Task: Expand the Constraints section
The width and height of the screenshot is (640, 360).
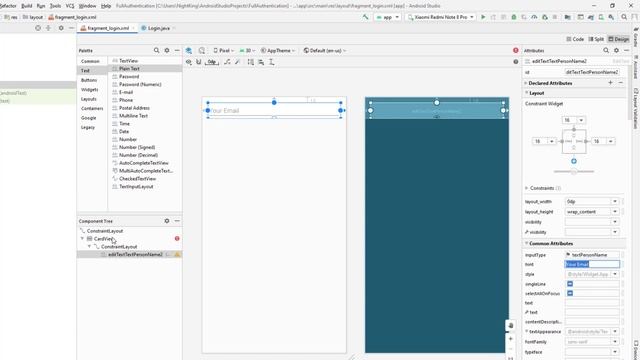Action: (527, 188)
